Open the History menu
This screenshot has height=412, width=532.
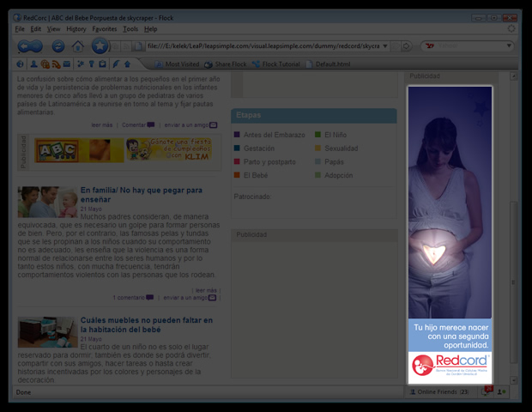coord(76,29)
